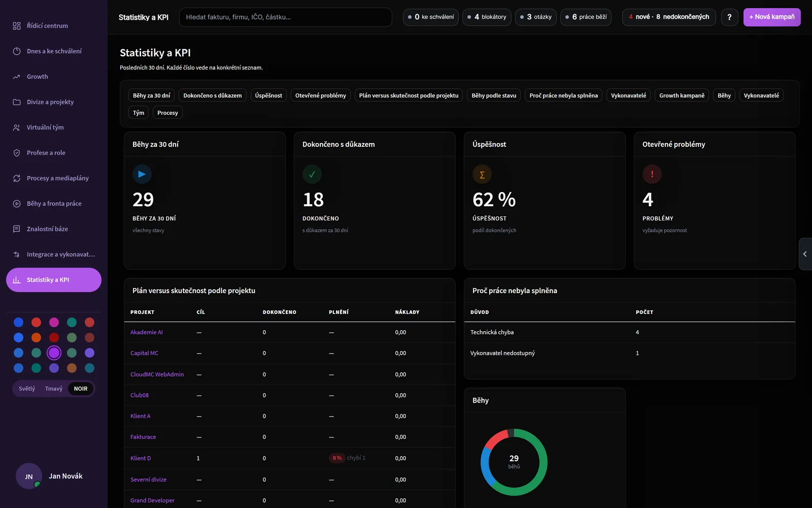Jump to the Dokončeno s důkazem chip

coord(213,96)
